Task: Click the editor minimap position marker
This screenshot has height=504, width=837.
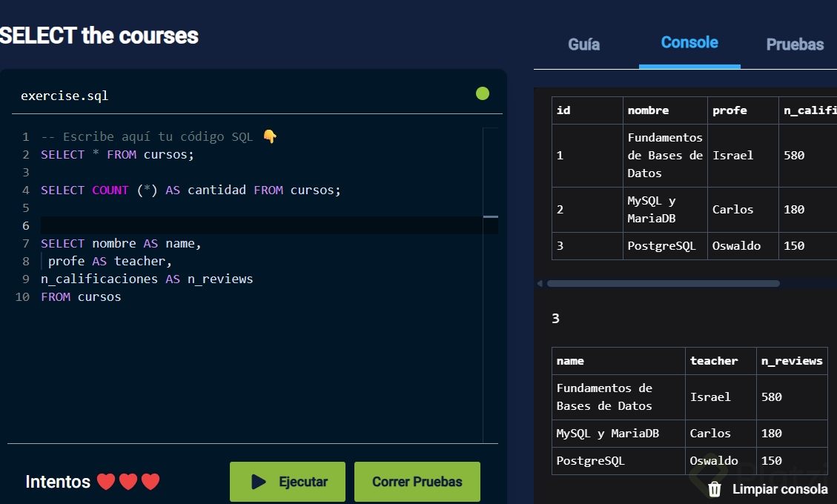Action: click(490, 216)
